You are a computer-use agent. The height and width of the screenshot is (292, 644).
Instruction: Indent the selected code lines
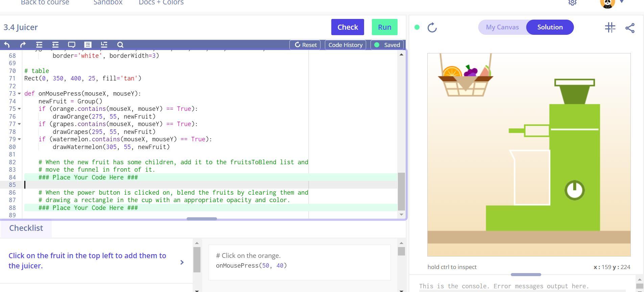pyautogui.click(x=39, y=45)
